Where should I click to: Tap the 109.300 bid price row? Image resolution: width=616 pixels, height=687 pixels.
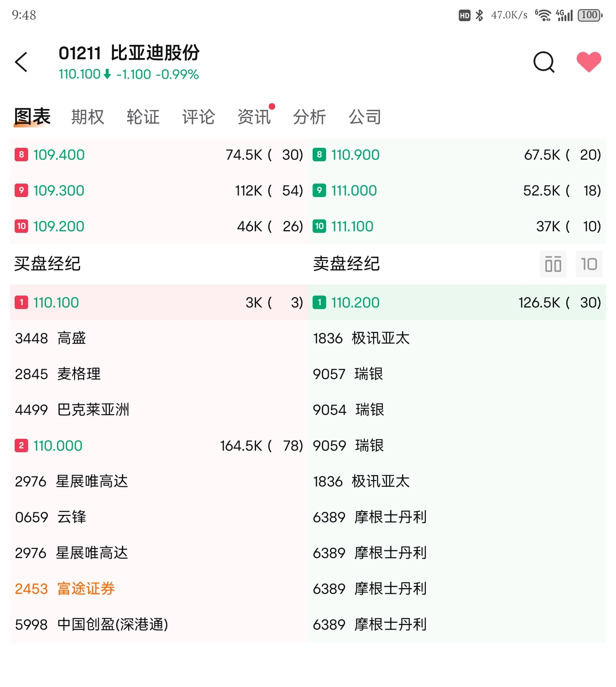click(x=159, y=191)
